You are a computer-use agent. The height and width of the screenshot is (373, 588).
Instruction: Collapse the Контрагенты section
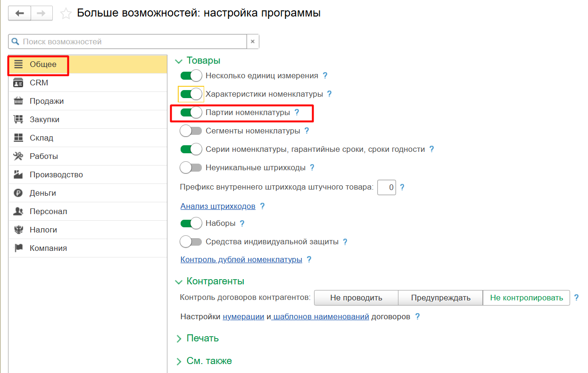coord(179,282)
